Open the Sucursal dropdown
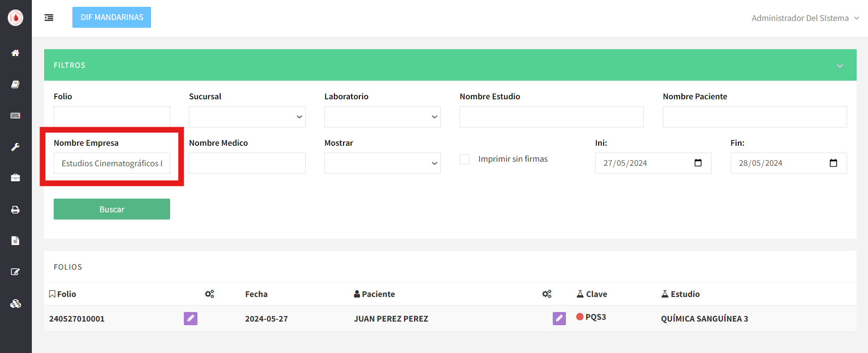The image size is (868, 353). (247, 117)
